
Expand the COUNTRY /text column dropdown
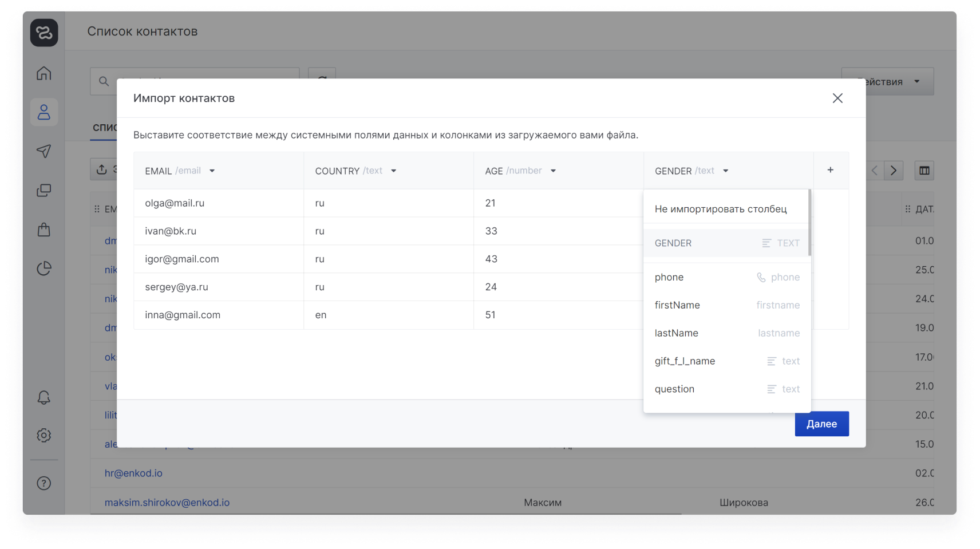point(394,171)
